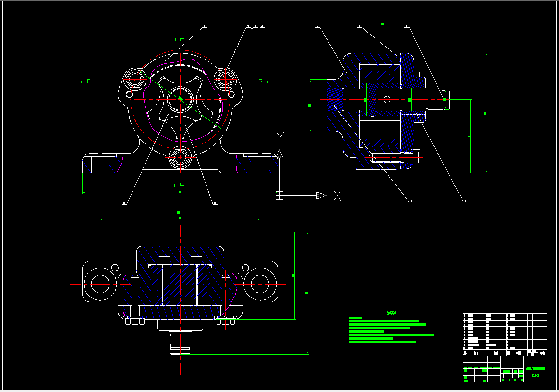Click the right mounting hole in the top view
The image size is (559, 392).
coord(260,284)
